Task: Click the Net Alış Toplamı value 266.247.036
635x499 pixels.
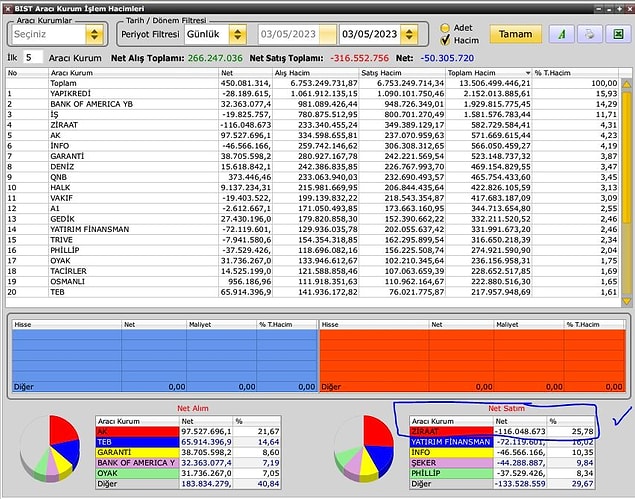Action: [215, 58]
